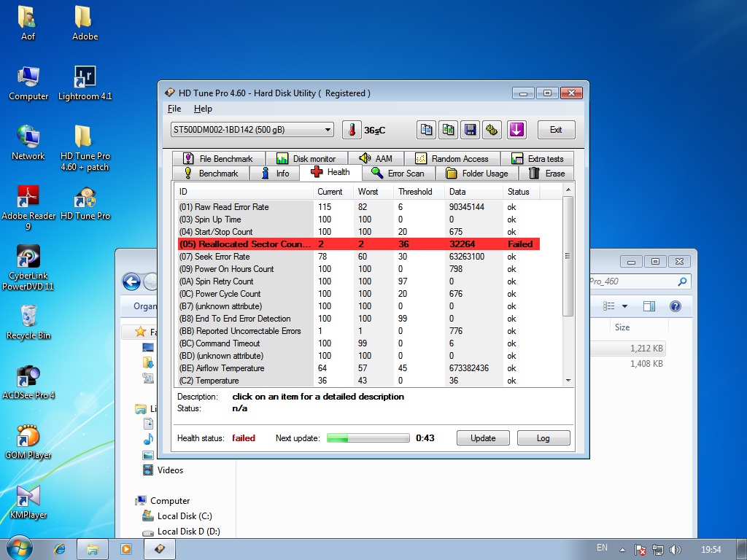Screen dimensions: 747x560
Task: Select the Reallocated Sector Count row
Action: [x=359, y=244]
